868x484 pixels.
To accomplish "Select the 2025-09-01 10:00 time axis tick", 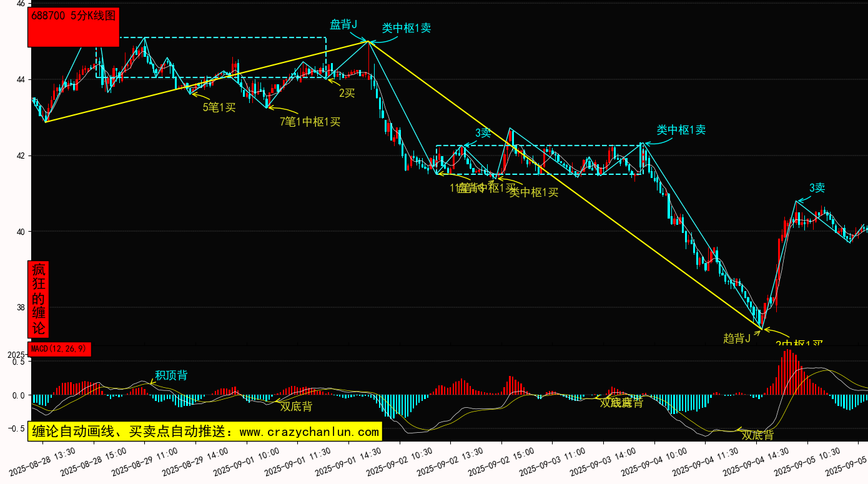I will [245, 461].
